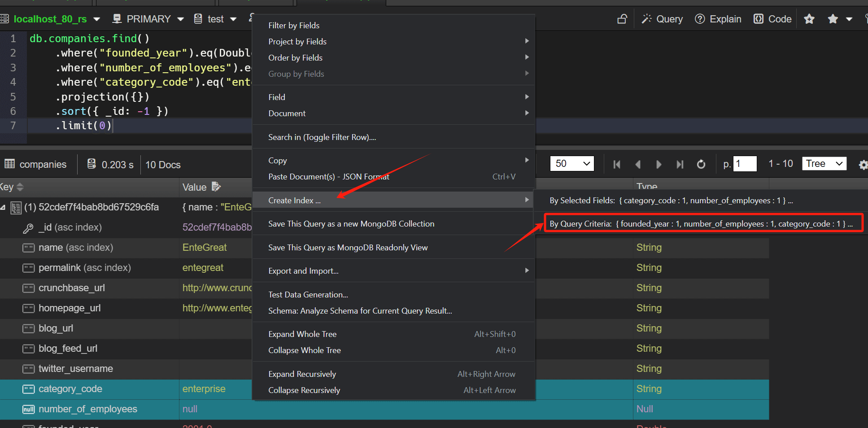Click the add-favorite star icon
The height and width of the screenshot is (428, 868).
(x=809, y=19)
